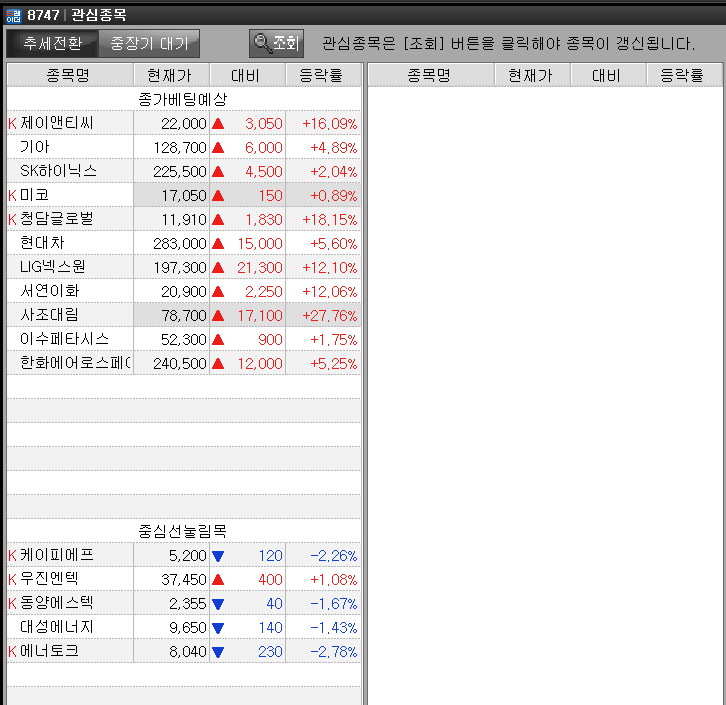Switch to the 중장기 대기 tab
The height and width of the screenshot is (705, 726).
tap(149, 44)
